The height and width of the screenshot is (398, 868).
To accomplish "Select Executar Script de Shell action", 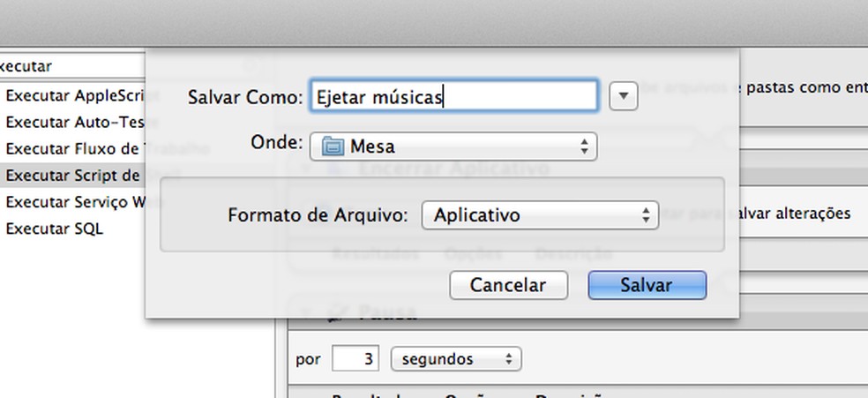I will coord(73,175).
